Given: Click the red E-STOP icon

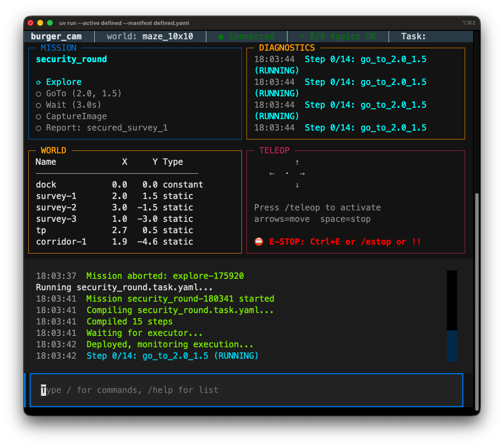Looking at the screenshot, I should pos(259,242).
